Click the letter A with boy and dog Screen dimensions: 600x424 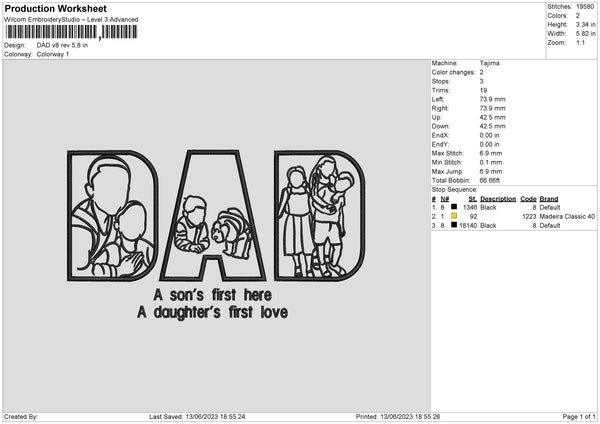[x=212, y=216]
